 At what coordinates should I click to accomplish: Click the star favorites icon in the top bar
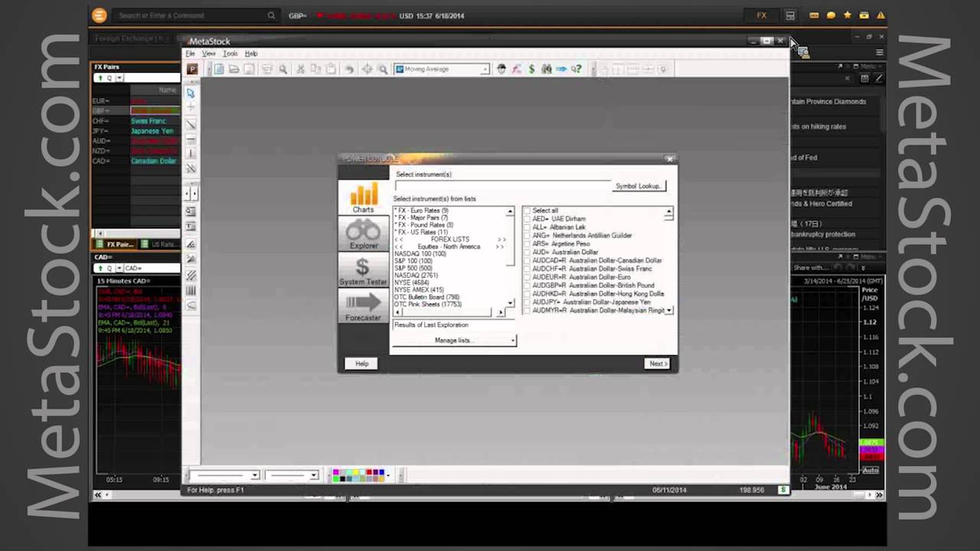tap(848, 15)
